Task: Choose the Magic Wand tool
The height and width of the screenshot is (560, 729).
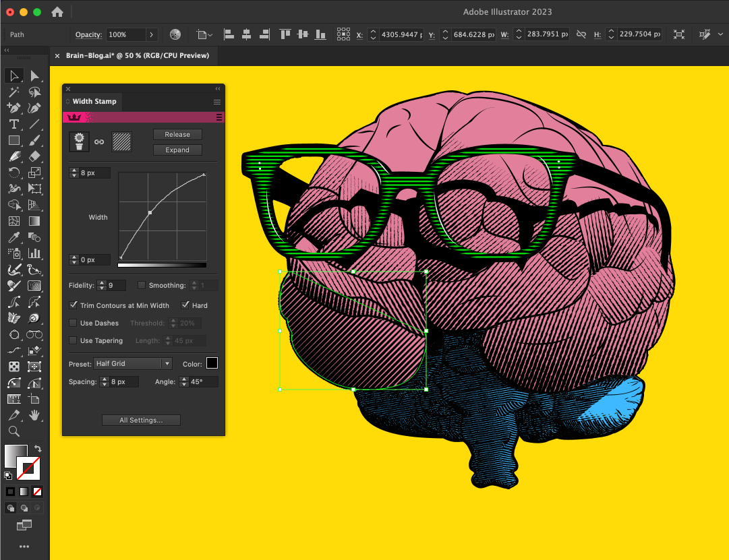Action: (x=14, y=92)
